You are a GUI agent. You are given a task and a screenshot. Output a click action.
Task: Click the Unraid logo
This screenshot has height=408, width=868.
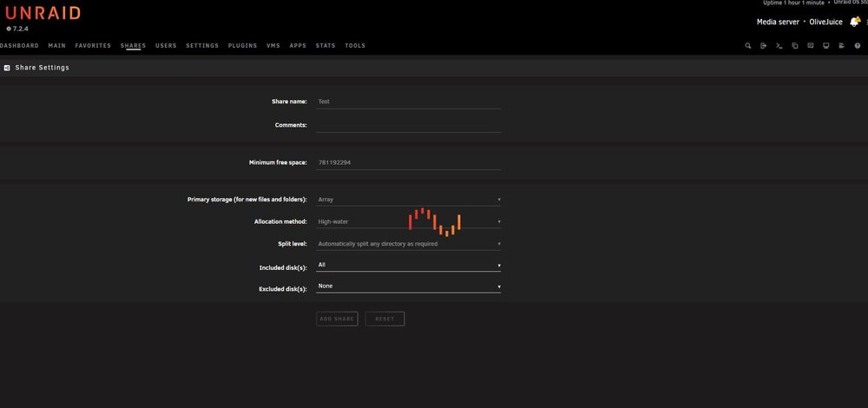(43, 13)
